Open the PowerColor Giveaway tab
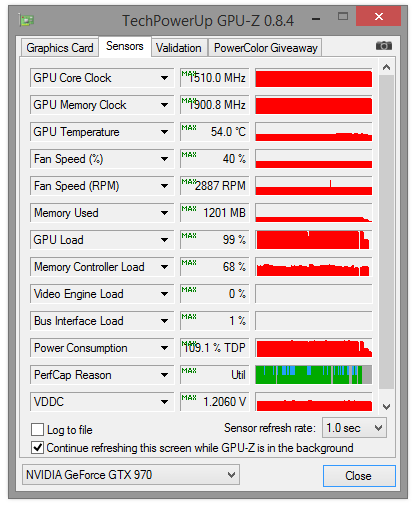This screenshot has height=505, width=413. click(265, 48)
